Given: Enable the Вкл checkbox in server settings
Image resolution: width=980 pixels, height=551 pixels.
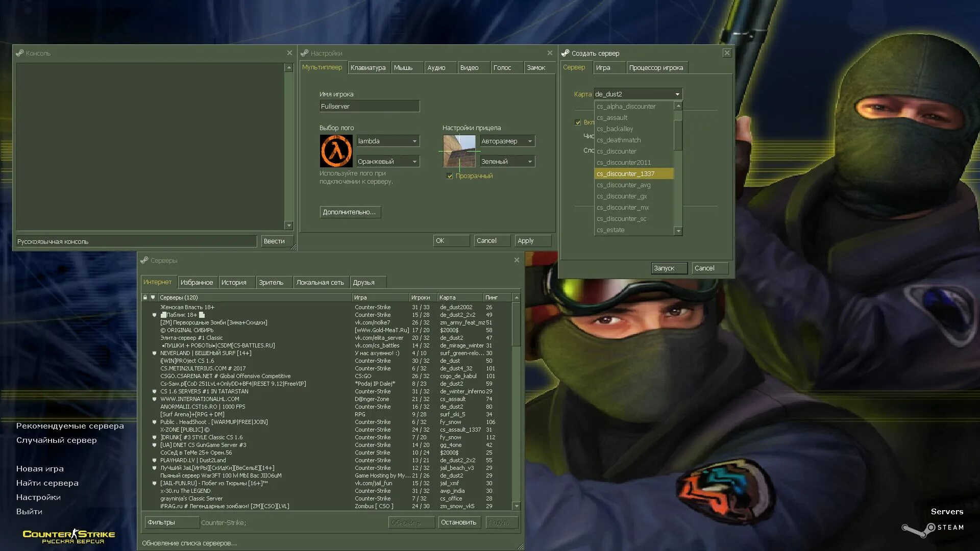Looking at the screenshot, I should (x=576, y=122).
